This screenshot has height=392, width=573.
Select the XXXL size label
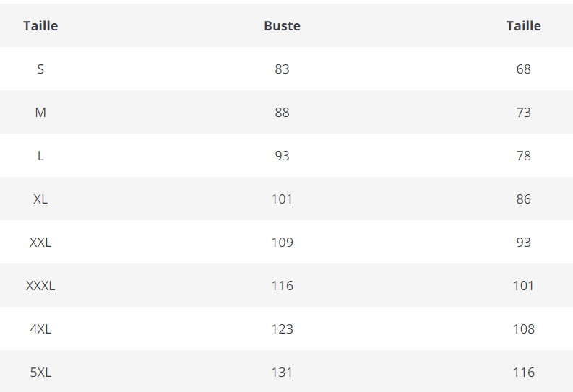[x=40, y=286]
